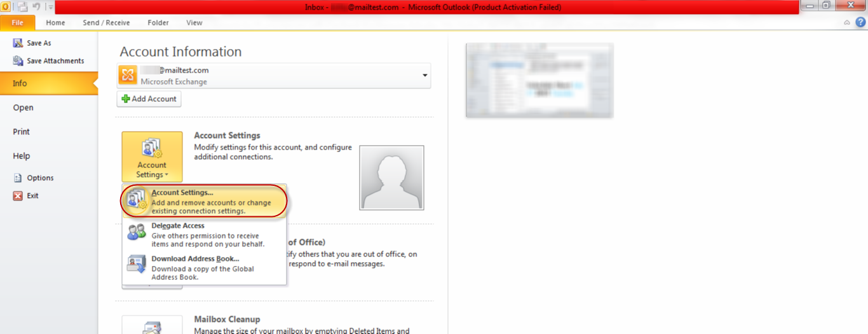Click the Account Settings section title text
This screenshot has width=868, height=334.
pos(227,136)
